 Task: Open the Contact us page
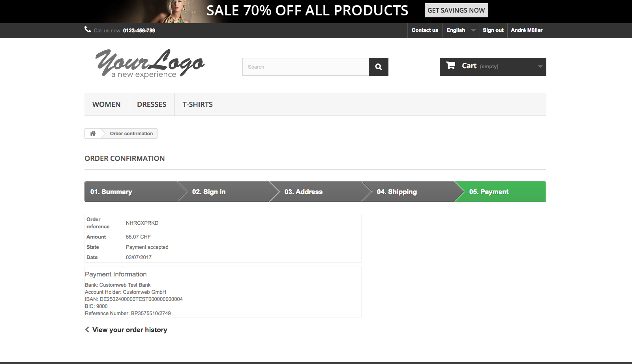pyautogui.click(x=425, y=30)
